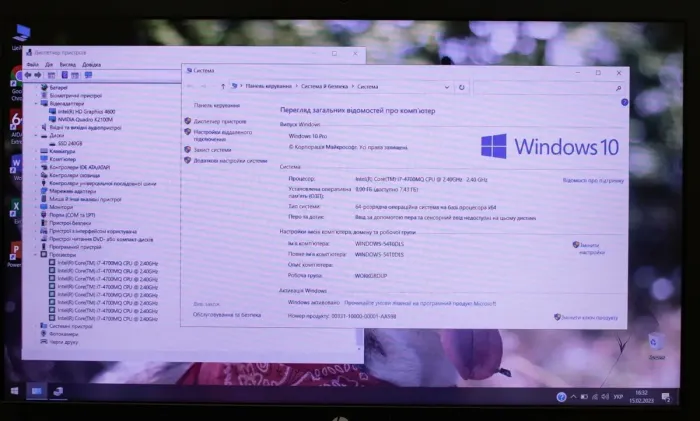Open the PowerPoint icon on the desktop

pos(15,251)
